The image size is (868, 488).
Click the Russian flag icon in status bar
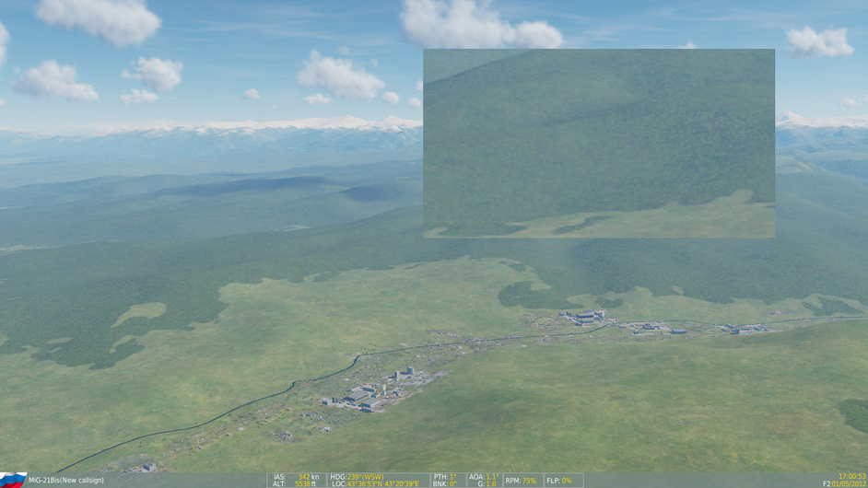[13, 480]
